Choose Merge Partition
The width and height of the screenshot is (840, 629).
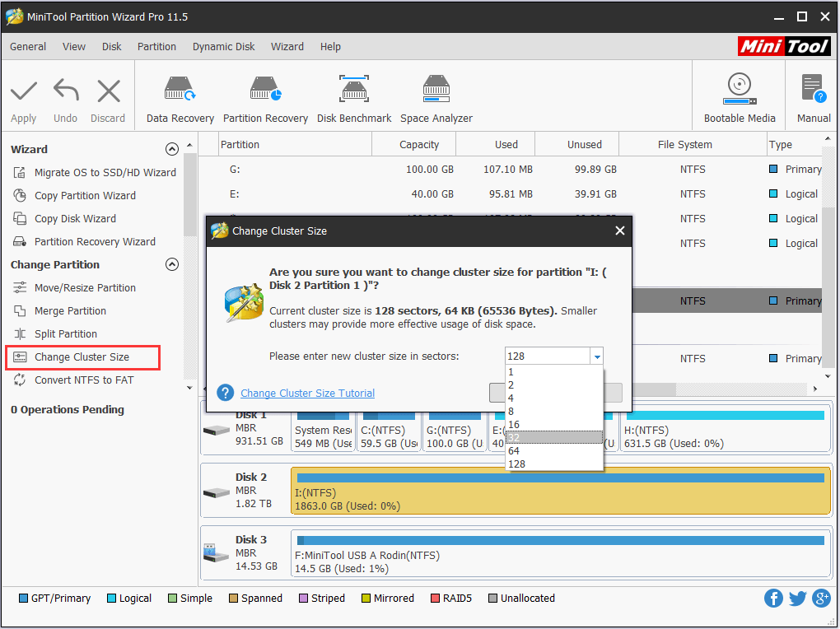click(x=59, y=310)
